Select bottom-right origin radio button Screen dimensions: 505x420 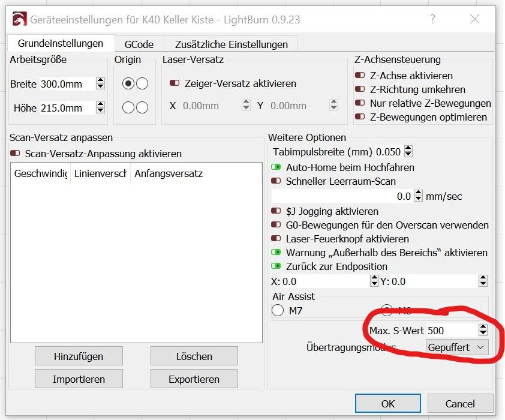[142, 107]
